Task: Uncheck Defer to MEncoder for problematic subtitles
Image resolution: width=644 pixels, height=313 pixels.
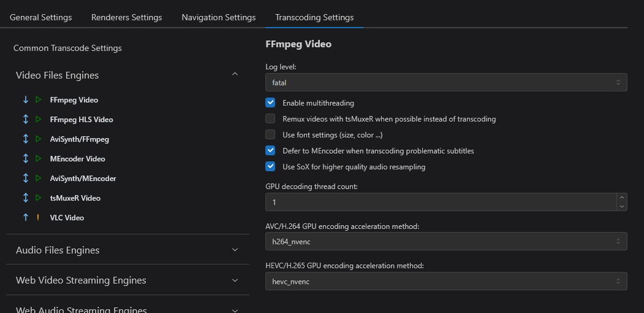Action: click(x=270, y=150)
